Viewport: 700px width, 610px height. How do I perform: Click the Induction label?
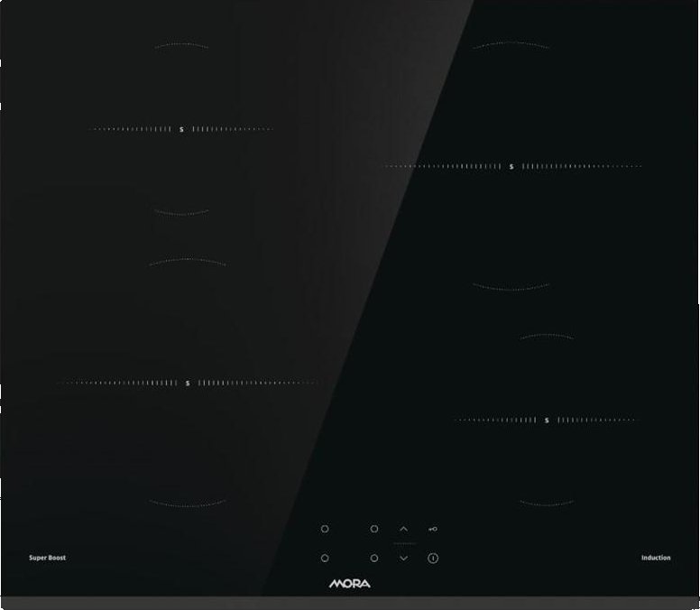click(656, 558)
